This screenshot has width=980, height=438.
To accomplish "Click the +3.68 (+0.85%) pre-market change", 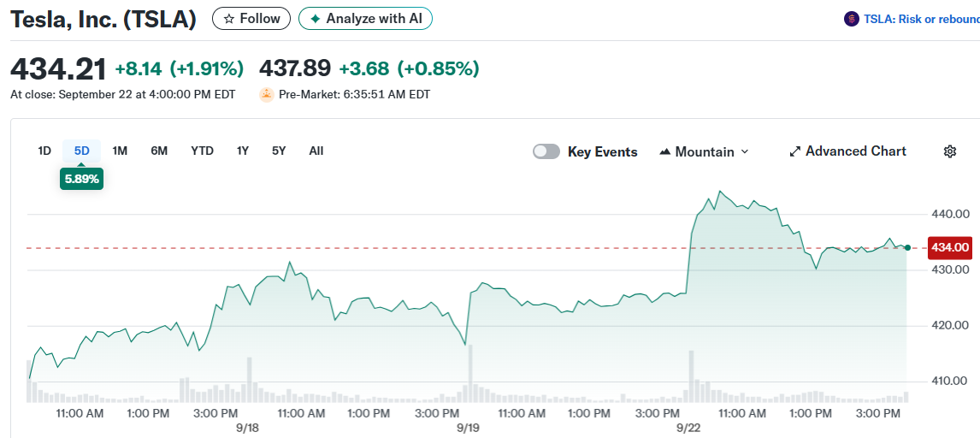I will (409, 68).
